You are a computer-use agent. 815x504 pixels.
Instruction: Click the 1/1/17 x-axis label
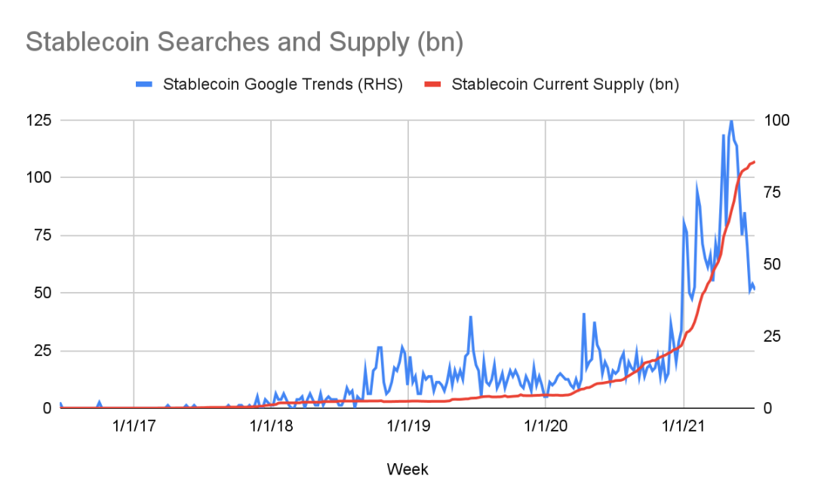click(x=134, y=426)
